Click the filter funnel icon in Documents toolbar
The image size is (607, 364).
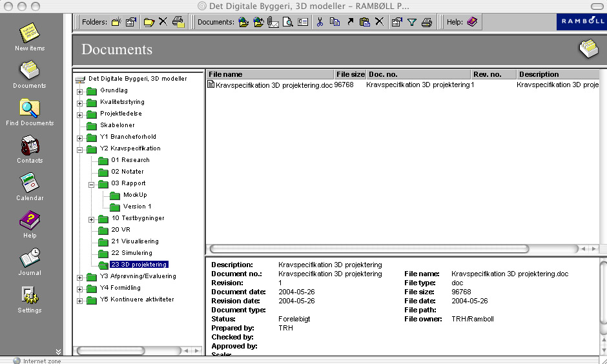[411, 22]
